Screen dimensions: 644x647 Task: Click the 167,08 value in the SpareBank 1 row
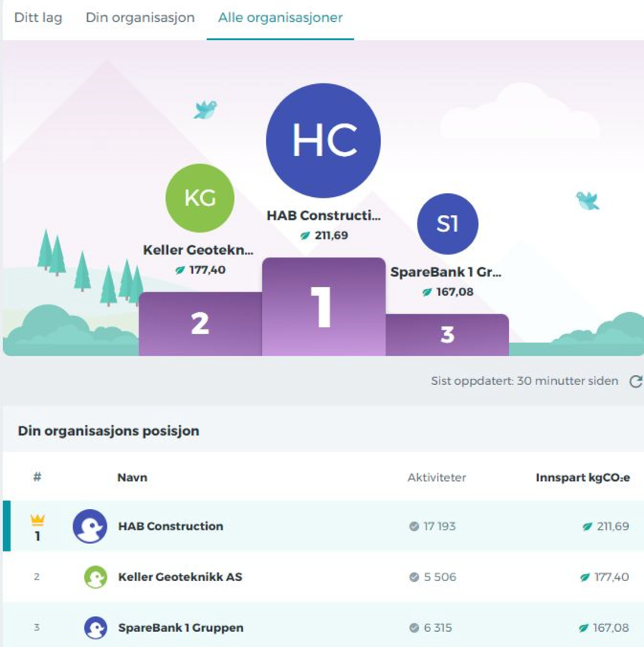click(611, 627)
